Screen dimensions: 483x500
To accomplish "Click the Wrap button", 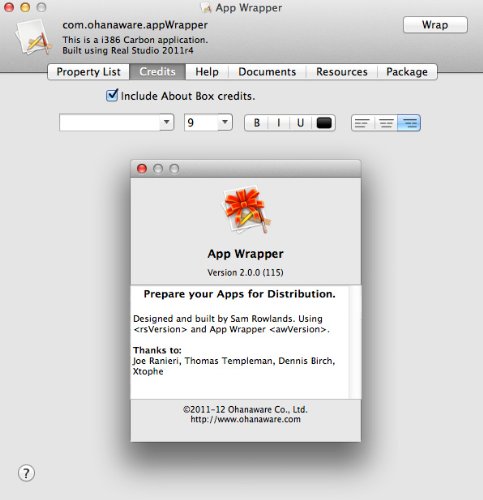I will coord(435,25).
